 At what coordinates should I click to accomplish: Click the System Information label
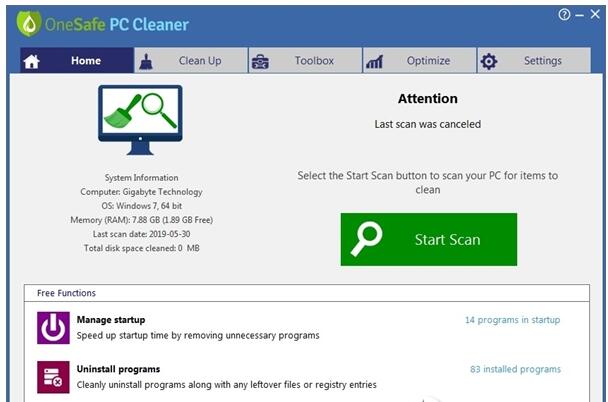point(142,178)
